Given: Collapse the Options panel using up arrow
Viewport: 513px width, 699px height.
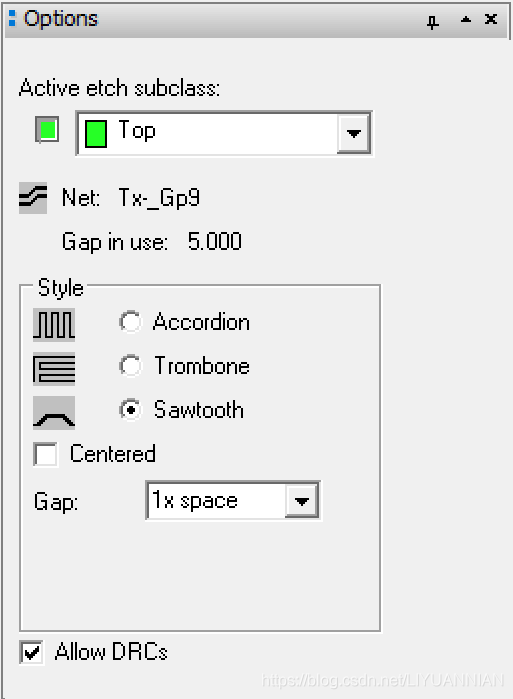Looking at the screenshot, I should (466, 19).
